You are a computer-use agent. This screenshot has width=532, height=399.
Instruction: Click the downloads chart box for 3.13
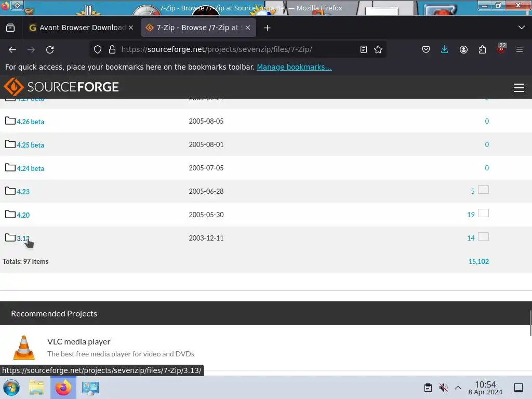point(484,236)
